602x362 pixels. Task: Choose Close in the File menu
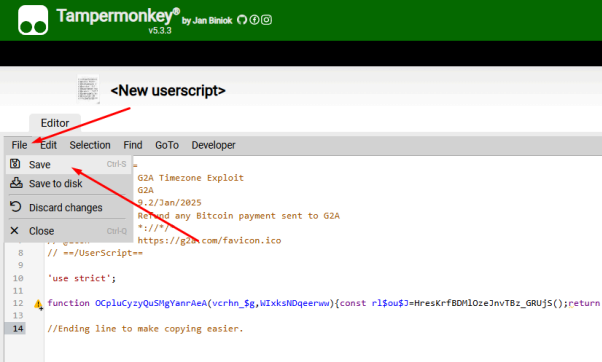click(x=69, y=231)
